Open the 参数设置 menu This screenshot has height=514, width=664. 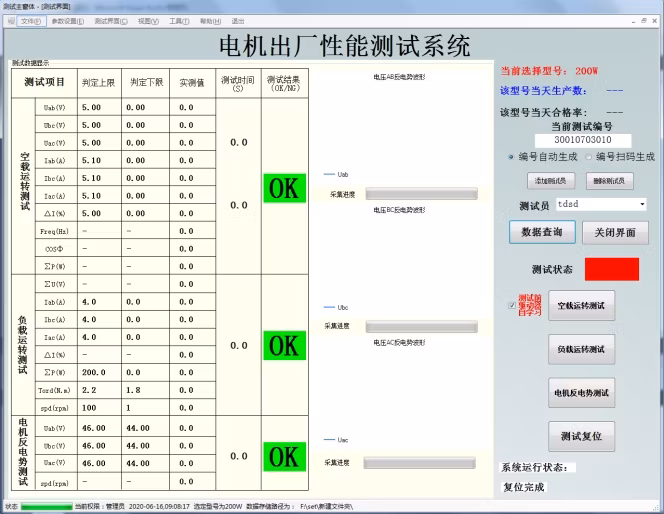click(x=67, y=20)
